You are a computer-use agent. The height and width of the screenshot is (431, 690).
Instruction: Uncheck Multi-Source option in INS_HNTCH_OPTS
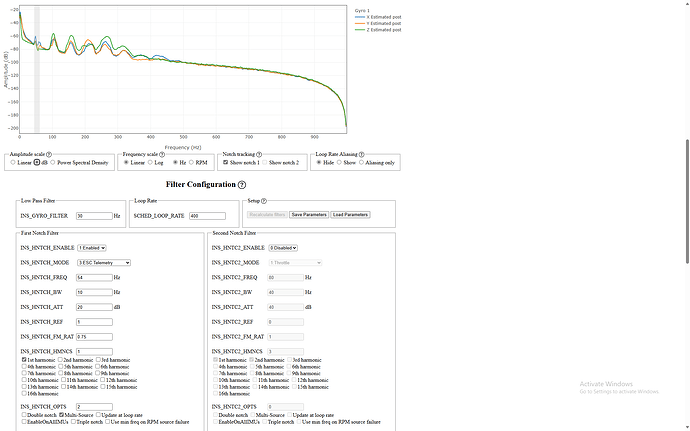(62, 414)
